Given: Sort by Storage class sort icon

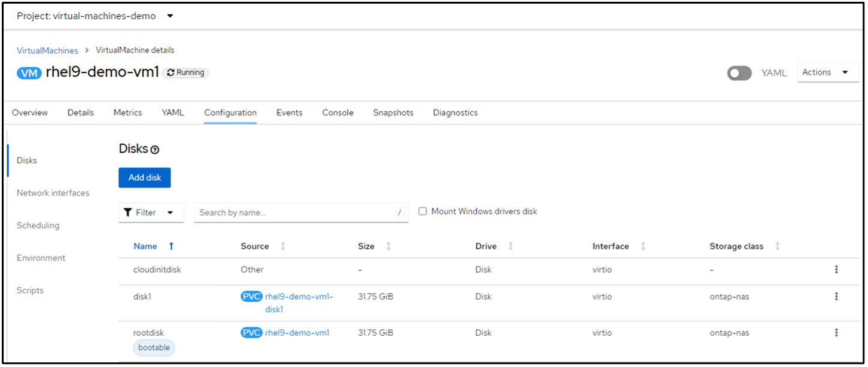Looking at the screenshot, I should click(778, 246).
